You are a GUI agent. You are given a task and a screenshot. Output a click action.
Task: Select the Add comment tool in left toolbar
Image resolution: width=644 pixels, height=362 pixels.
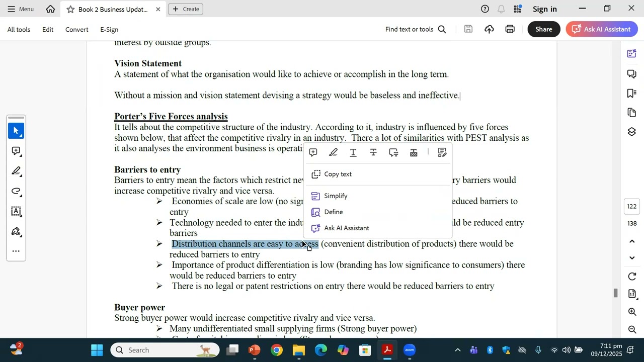tap(16, 151)
